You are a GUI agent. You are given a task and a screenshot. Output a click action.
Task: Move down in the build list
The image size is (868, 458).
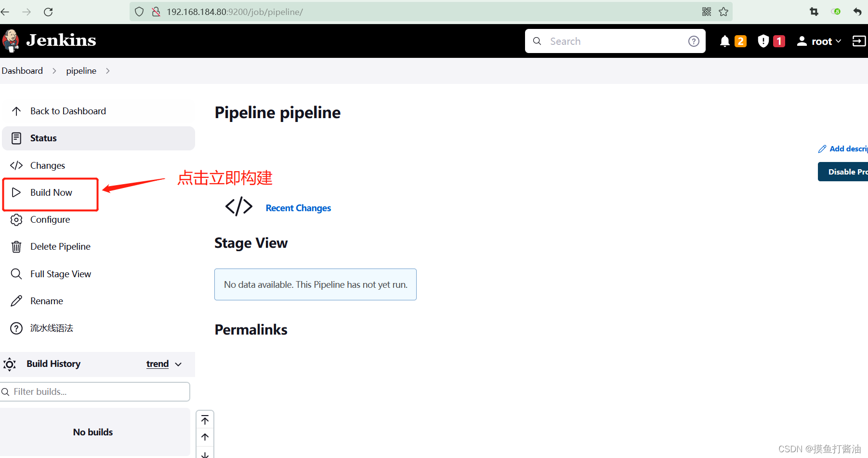(x=205, y=454)
